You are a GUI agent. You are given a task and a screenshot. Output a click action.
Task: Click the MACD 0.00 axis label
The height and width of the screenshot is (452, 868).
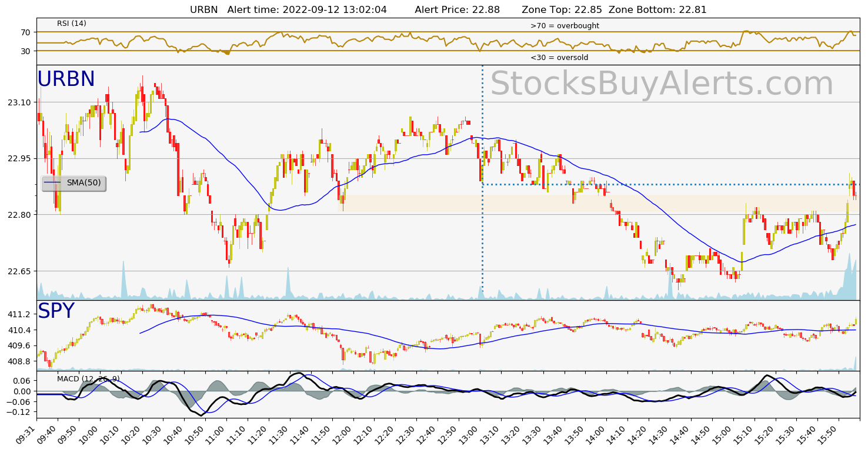24,391
